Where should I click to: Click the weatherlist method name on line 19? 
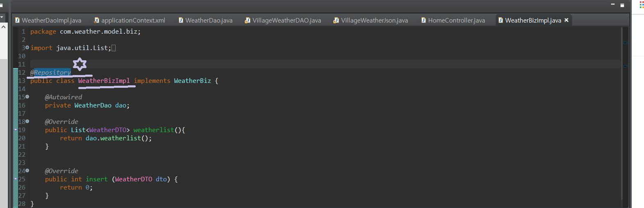click(x=154, y=130)
